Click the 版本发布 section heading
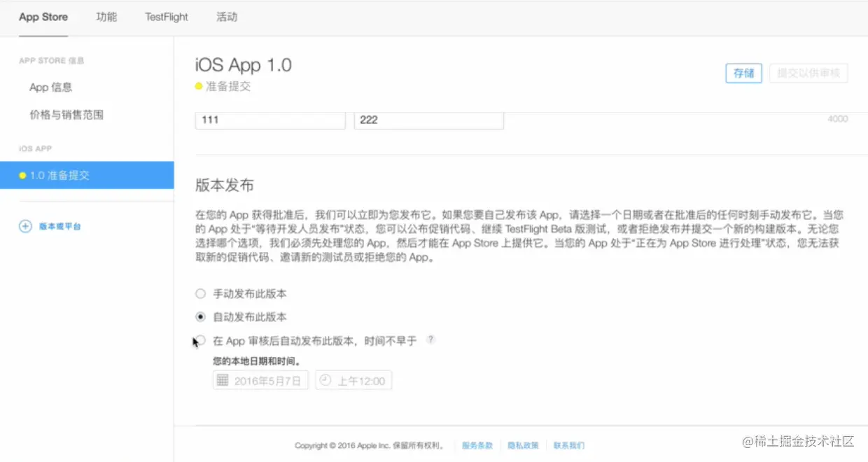 pyautogui.click(x=224, y=185)
